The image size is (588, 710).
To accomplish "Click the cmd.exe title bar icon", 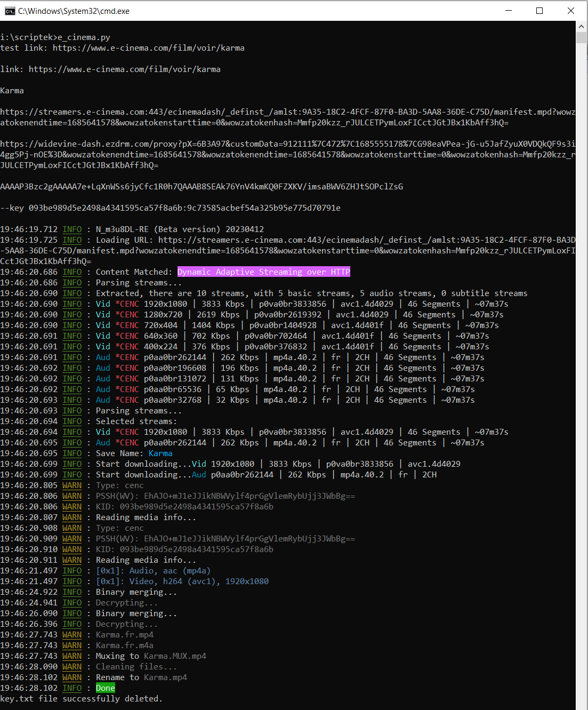I will point(10,11).
